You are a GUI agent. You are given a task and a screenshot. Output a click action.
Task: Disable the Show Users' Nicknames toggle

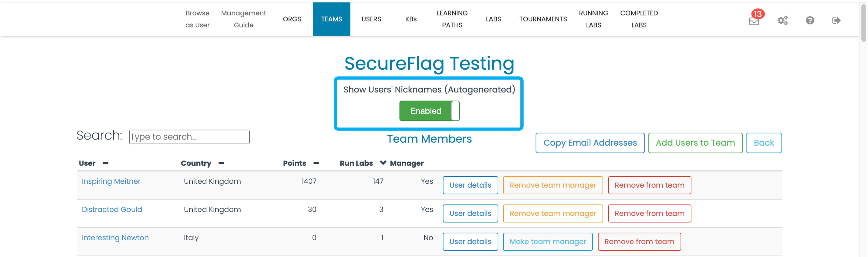(429, 111)
